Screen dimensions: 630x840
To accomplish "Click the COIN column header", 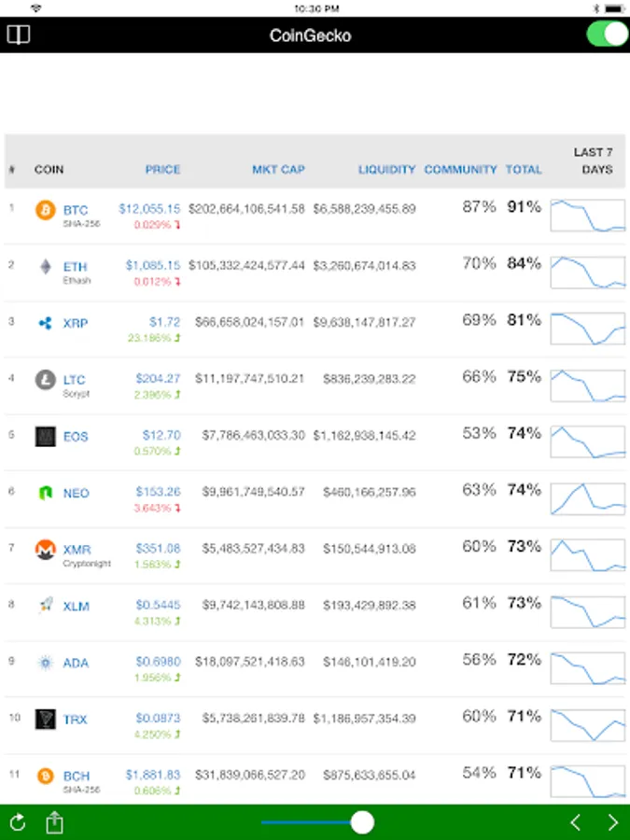I will tap(49, 169).
